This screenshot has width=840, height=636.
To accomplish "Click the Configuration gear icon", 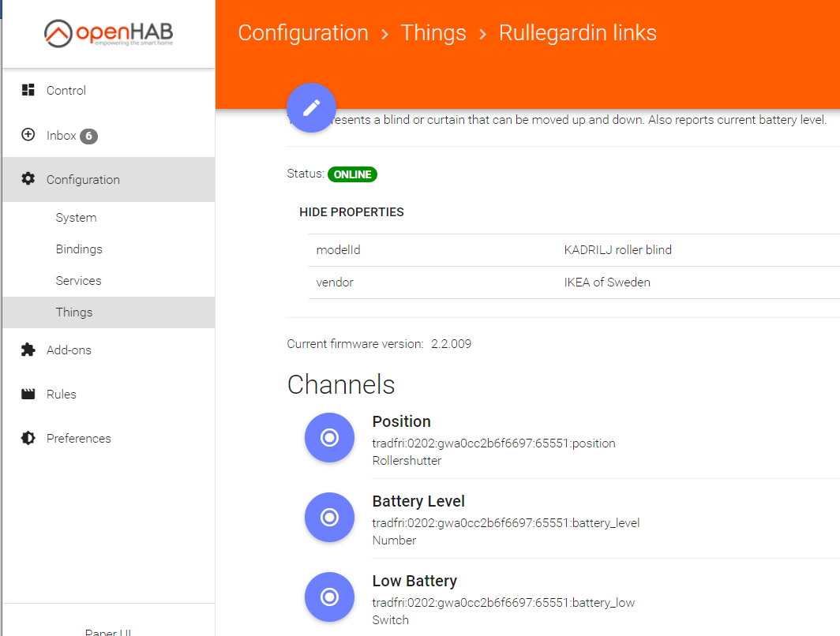I will 28,179.
